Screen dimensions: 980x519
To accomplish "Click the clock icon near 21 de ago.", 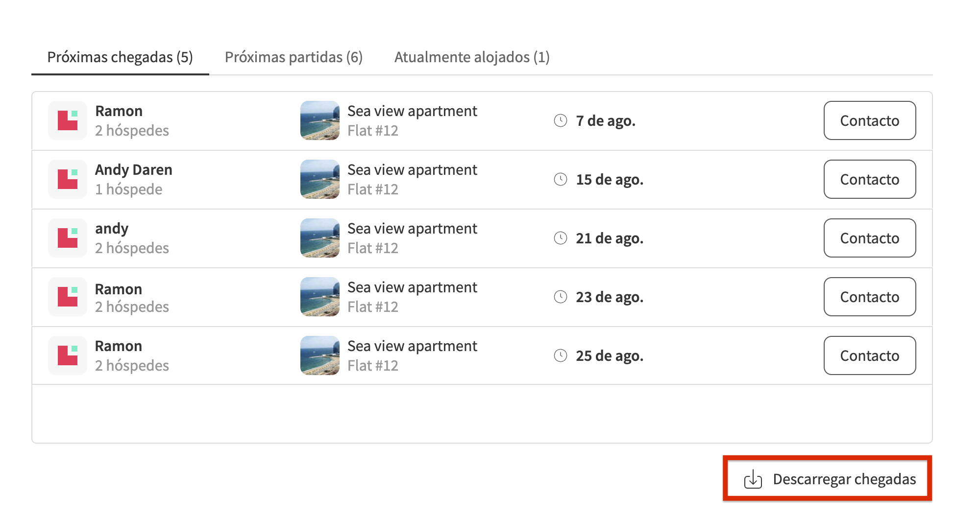I will (562, 238).
